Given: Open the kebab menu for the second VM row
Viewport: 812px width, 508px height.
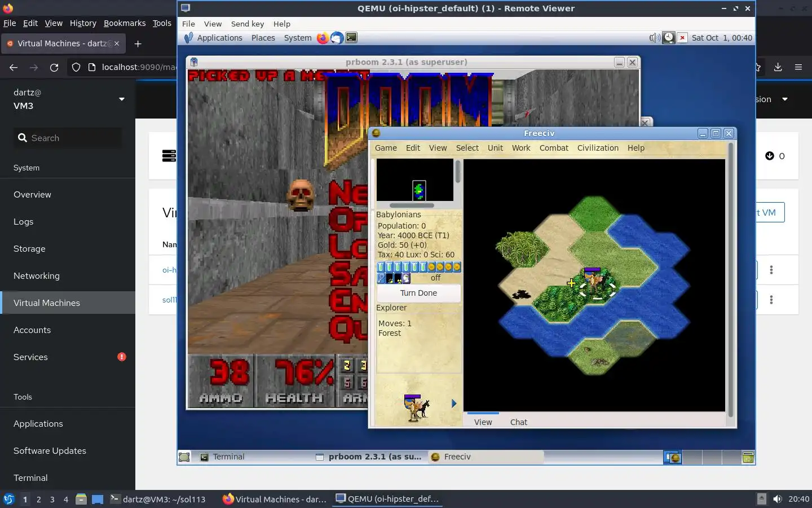Looking at the screenshot, I should (x=771, y=300).
